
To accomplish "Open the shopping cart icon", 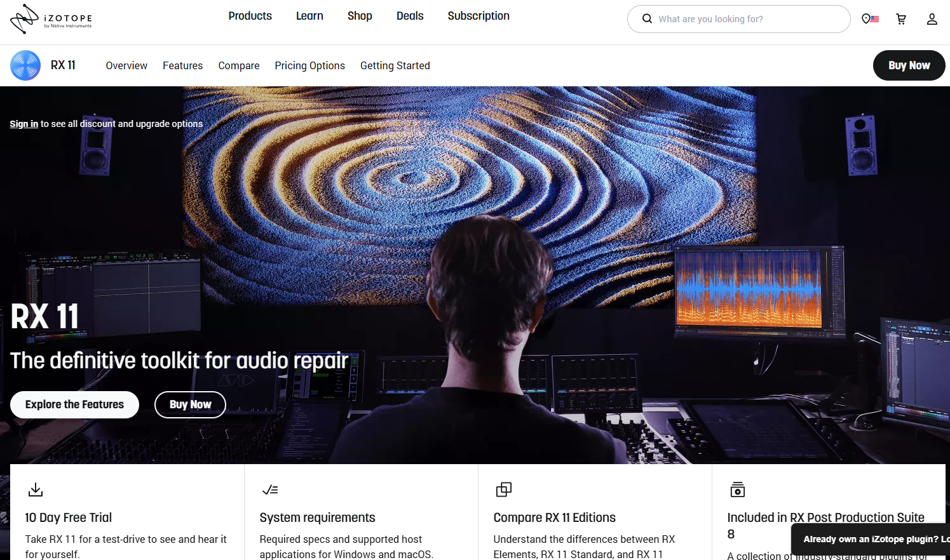I will [x=901, y=19].
